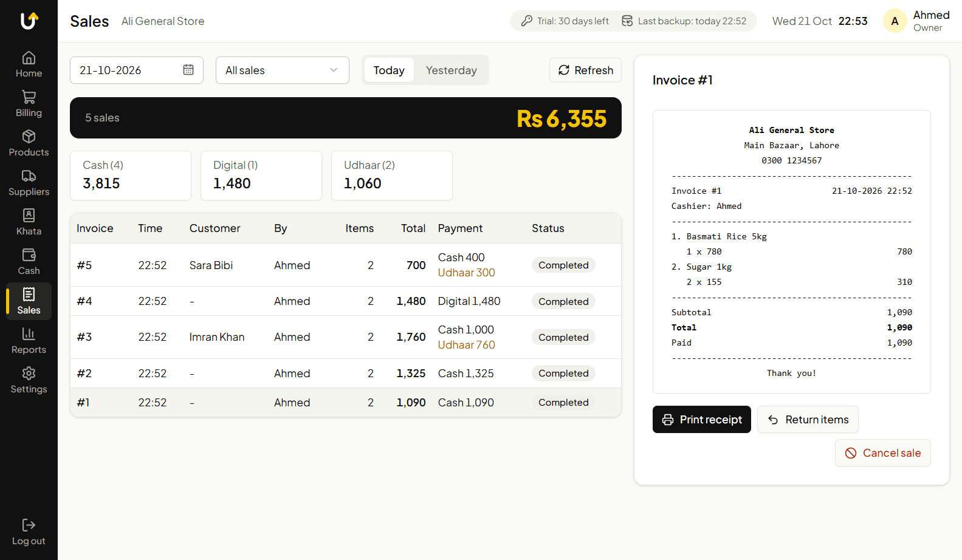This screenshot has height=560, width=962.
Task: Open the Home section in the sidebar
Action: point(29,64)
